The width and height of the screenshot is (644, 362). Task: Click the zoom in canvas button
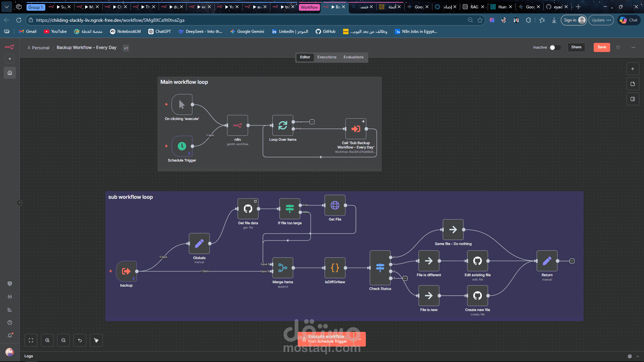tap(47, 340)
